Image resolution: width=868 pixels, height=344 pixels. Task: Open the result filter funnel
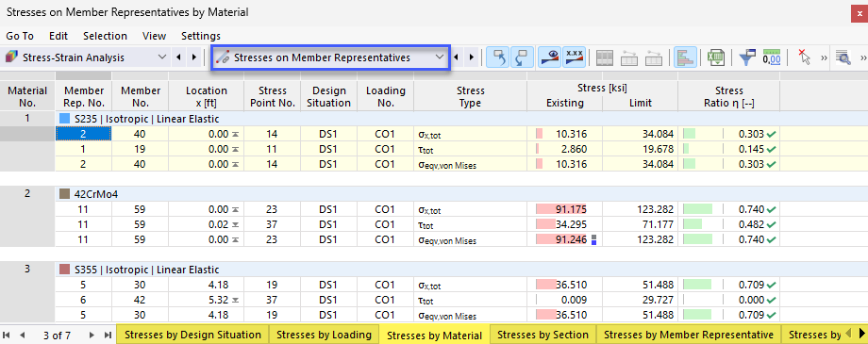coord(747,57)
